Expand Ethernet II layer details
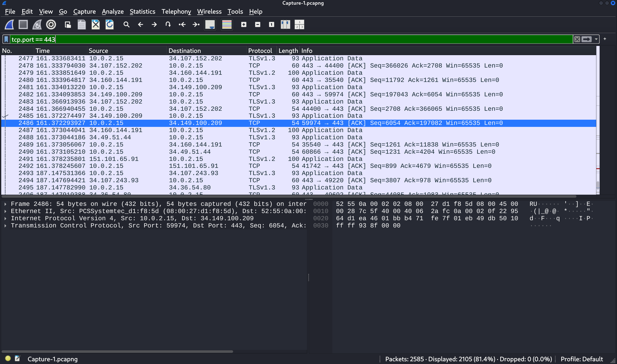 [x=5, y=211]
